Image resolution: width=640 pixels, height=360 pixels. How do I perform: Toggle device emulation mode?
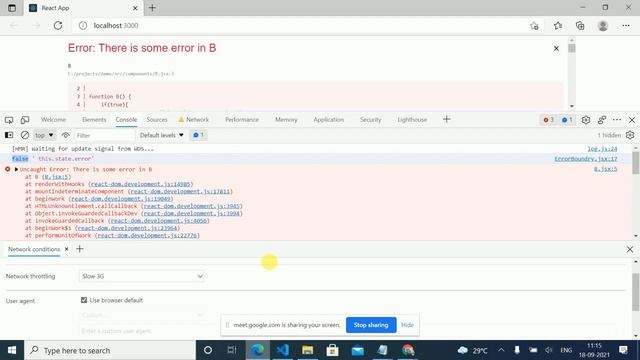pyautogui.click(x=25, y=120)
